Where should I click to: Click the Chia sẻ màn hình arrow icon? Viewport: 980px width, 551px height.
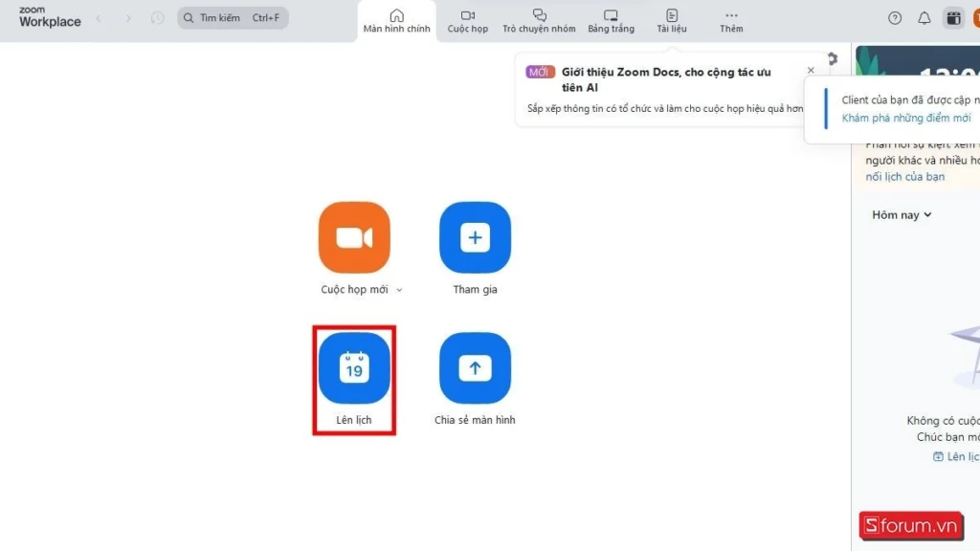pos(475,366)
